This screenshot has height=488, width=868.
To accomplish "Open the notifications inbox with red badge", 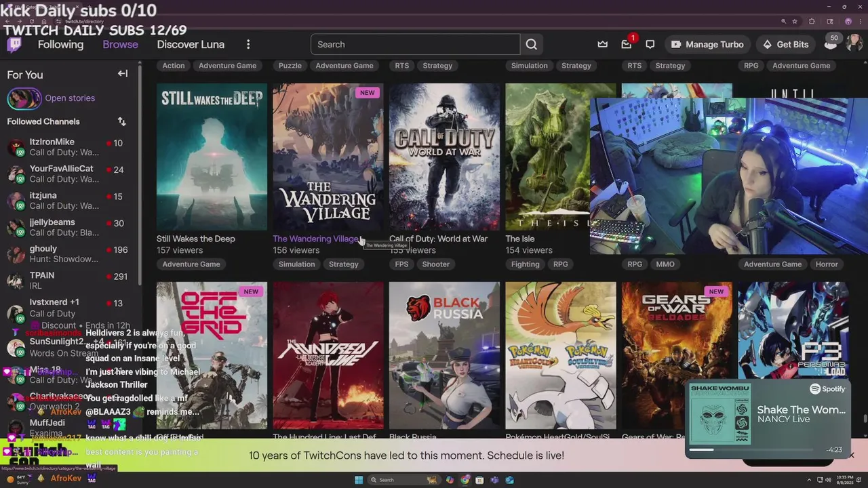I will click(627, 44).
